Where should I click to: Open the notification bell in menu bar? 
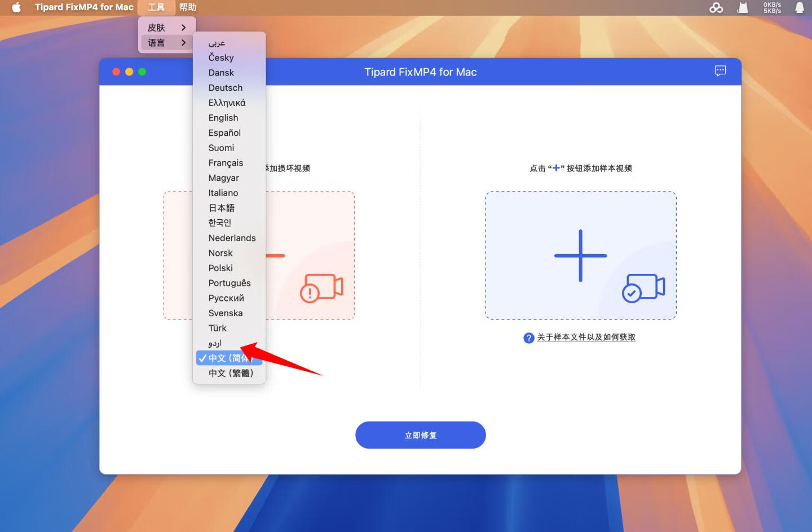pos(800,7)
